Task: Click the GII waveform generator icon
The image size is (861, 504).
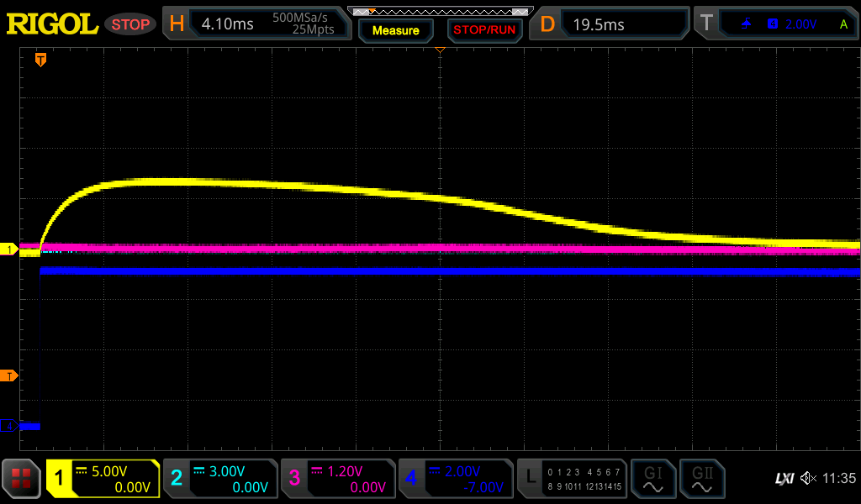Action: coord(701,479)
